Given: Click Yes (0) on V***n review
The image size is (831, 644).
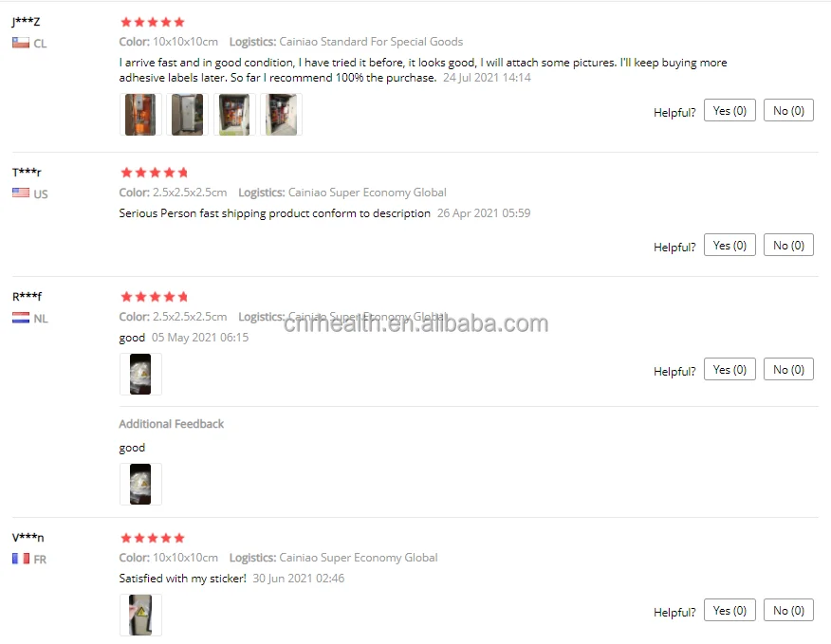Looking at the screenshot, I should (729, 610).
